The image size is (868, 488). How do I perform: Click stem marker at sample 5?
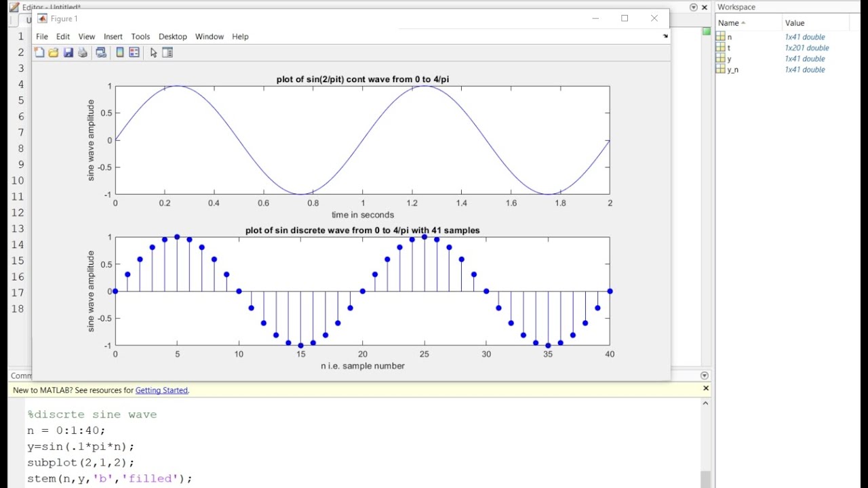click(x=177, y=237)
